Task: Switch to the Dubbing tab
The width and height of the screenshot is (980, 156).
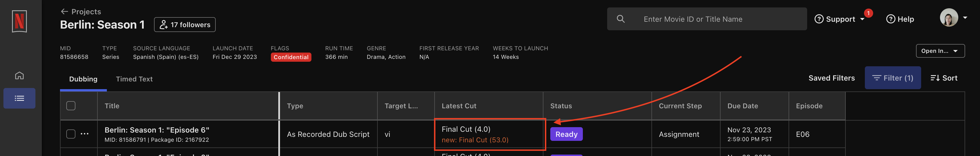Action: [83, 79]
